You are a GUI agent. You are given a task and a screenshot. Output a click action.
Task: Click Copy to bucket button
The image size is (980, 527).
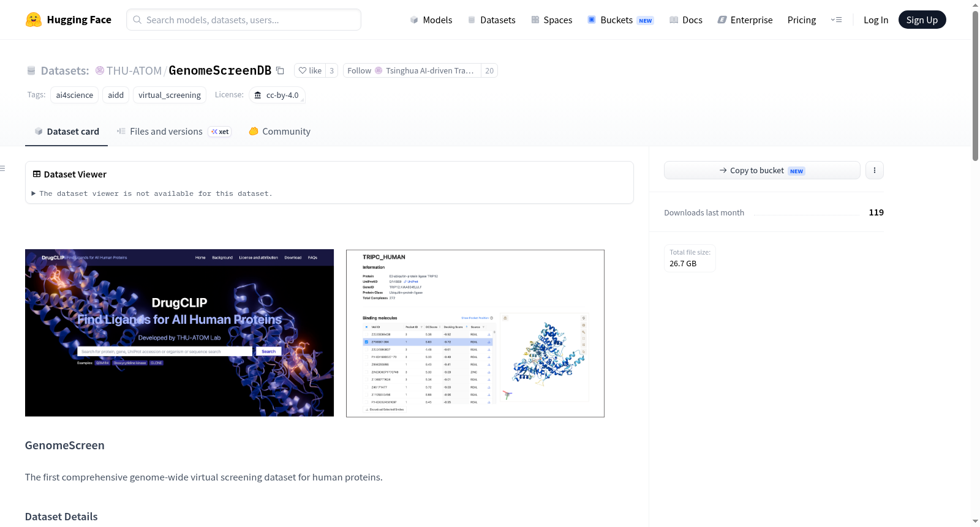pos(762,170)
